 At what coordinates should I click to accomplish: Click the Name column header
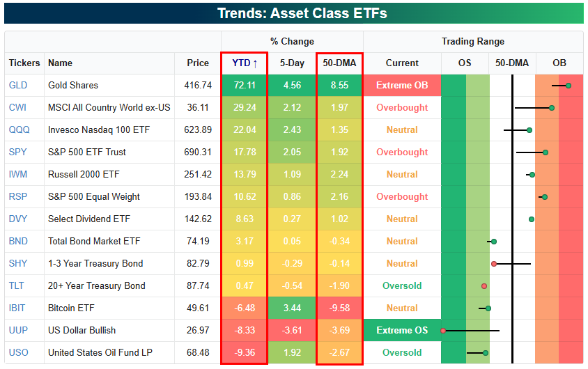pos(60,63)
